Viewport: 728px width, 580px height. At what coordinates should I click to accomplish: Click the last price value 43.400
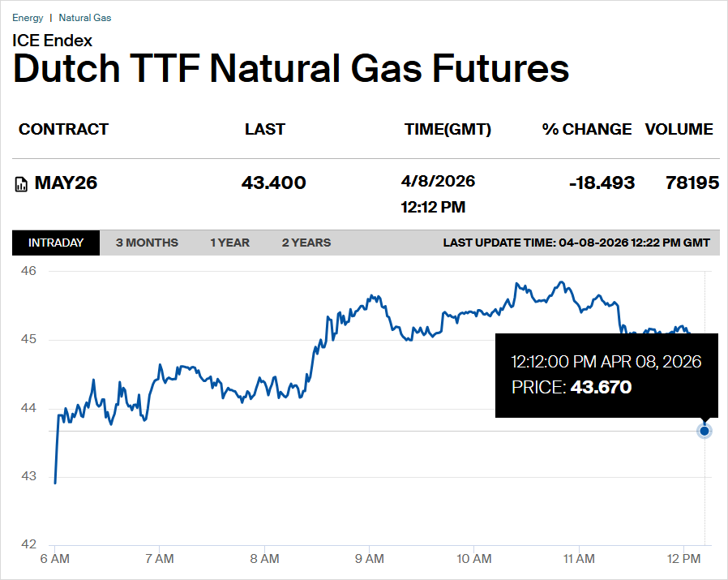[x=274, y=183]
